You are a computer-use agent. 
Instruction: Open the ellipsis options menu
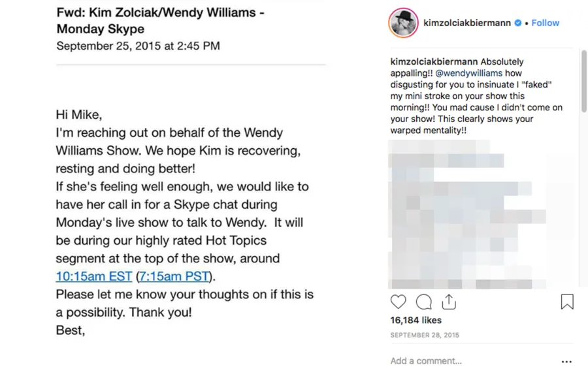(x=566, y=361)
